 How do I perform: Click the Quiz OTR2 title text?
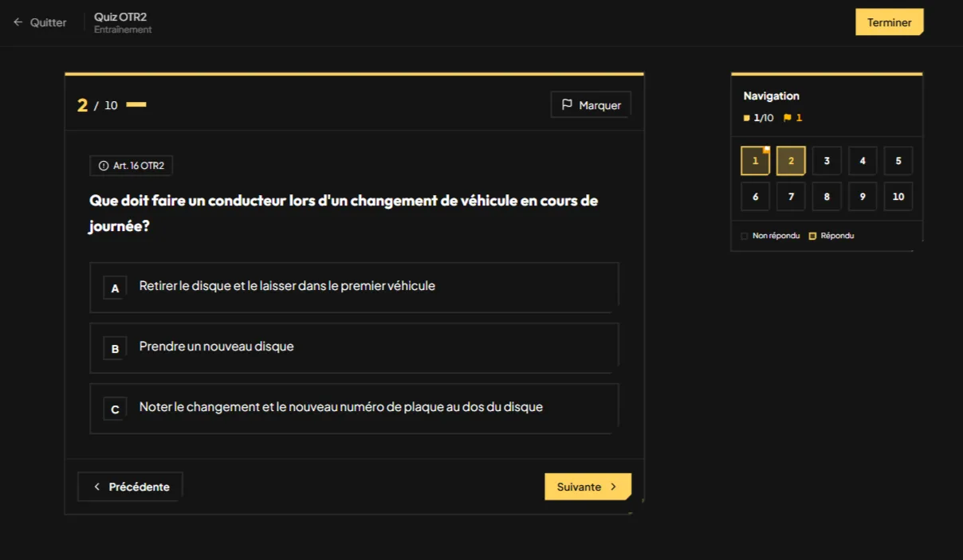[120, 17]
